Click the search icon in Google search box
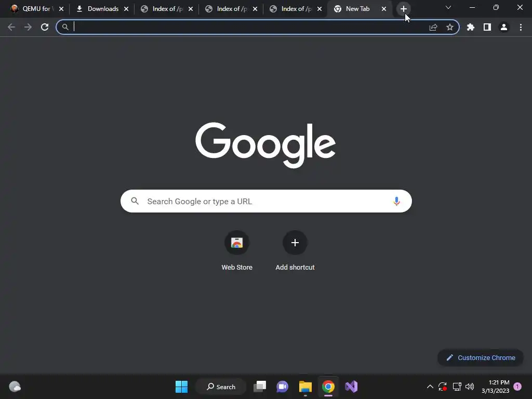 coord(135,201)
